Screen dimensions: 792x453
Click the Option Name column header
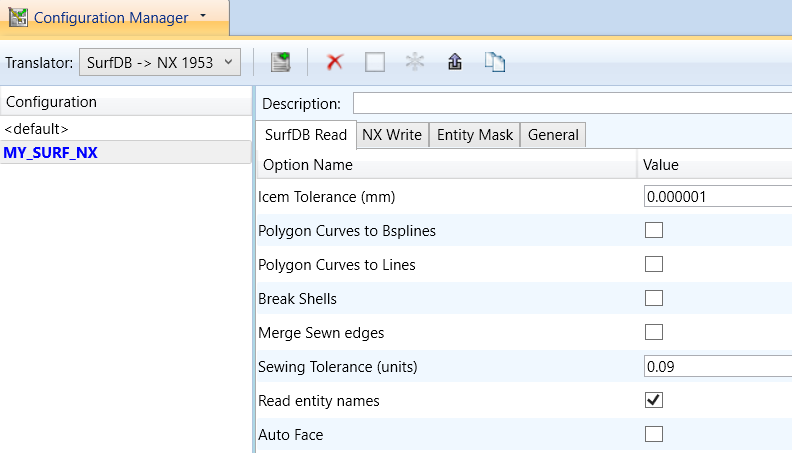447,165
